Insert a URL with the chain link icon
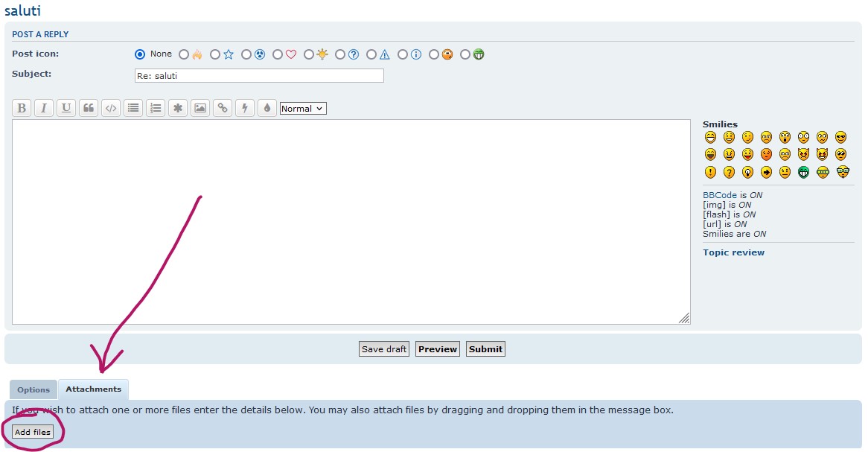Screen dimensions: 868x452 tap(223, 108)
